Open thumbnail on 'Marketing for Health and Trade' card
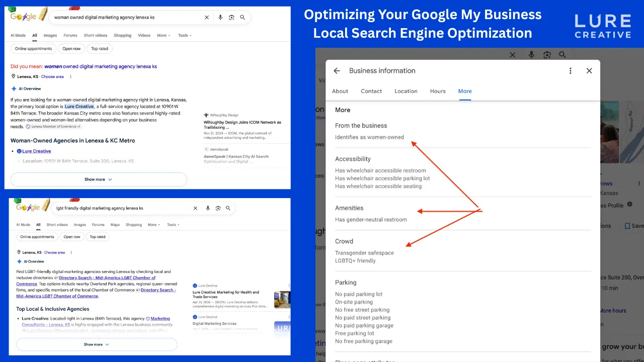Screen dimensions: 644x362 [x=282, y=300]
